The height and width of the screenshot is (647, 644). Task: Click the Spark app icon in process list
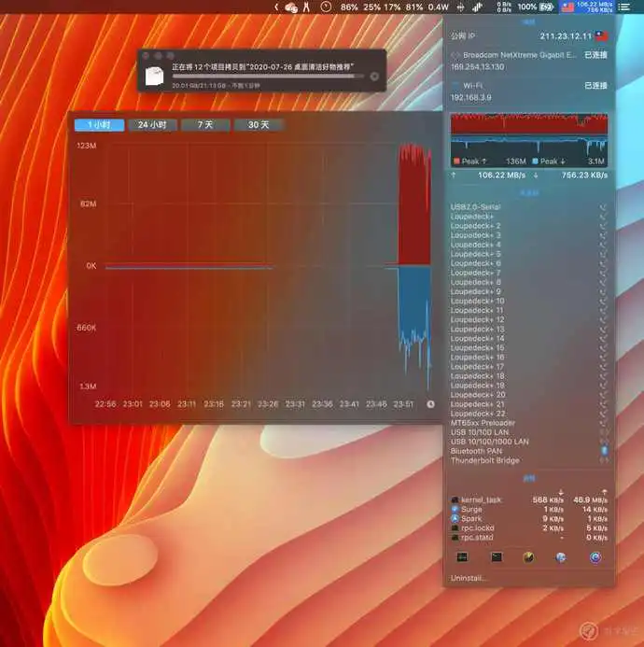click(x=455, y=518)
